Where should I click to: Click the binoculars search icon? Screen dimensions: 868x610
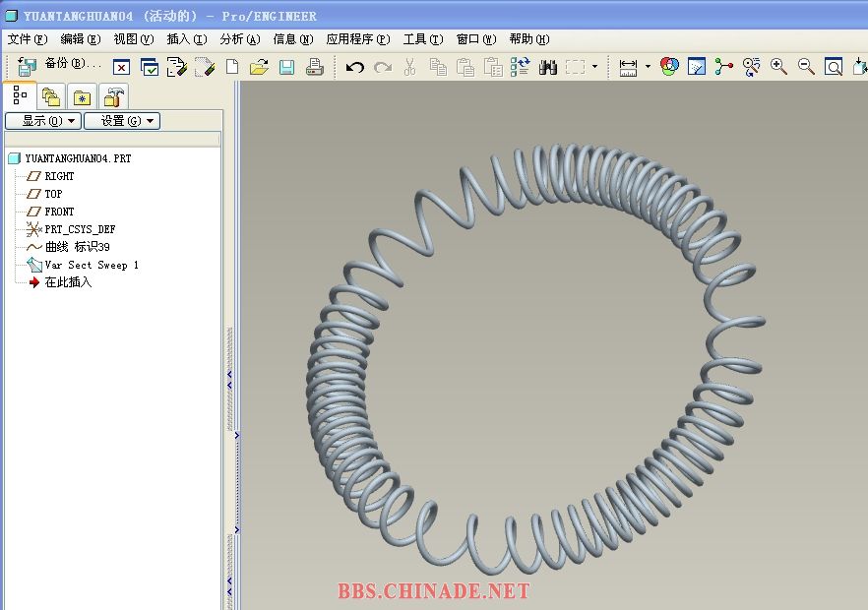point(548,67)
